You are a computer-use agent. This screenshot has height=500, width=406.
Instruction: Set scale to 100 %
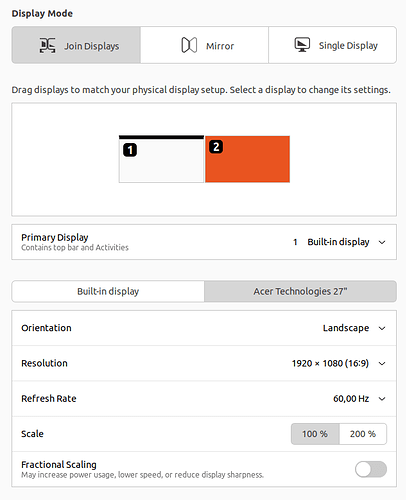pyautogui.click(x=315, y=434)
